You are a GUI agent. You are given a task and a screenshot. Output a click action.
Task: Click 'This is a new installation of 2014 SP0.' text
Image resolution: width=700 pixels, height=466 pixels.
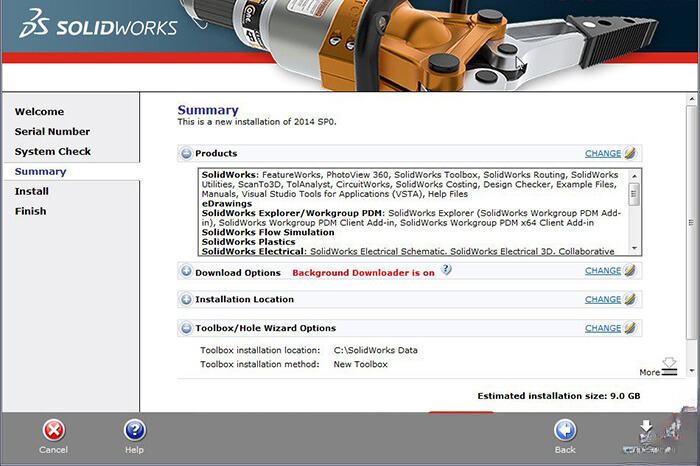(x=257, y=122)
